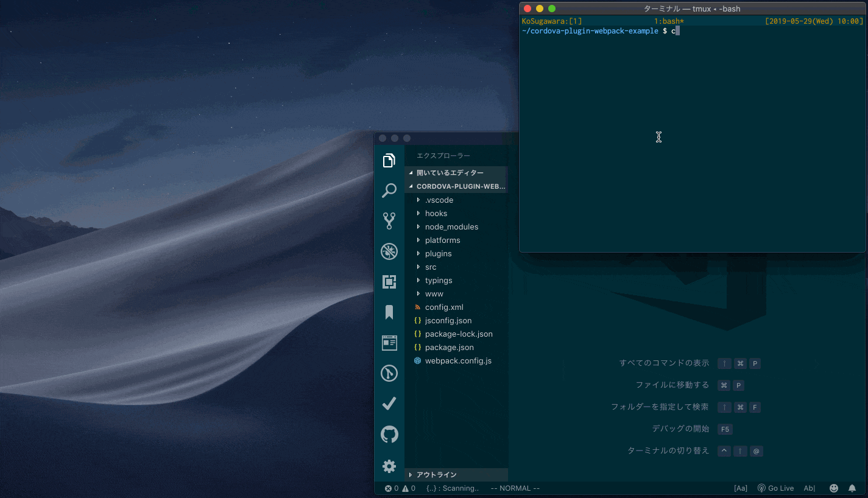Click the webpack.config.js cube file icon
The height and width of the screenshot is (498, 868).
click(x=417, y=360)
